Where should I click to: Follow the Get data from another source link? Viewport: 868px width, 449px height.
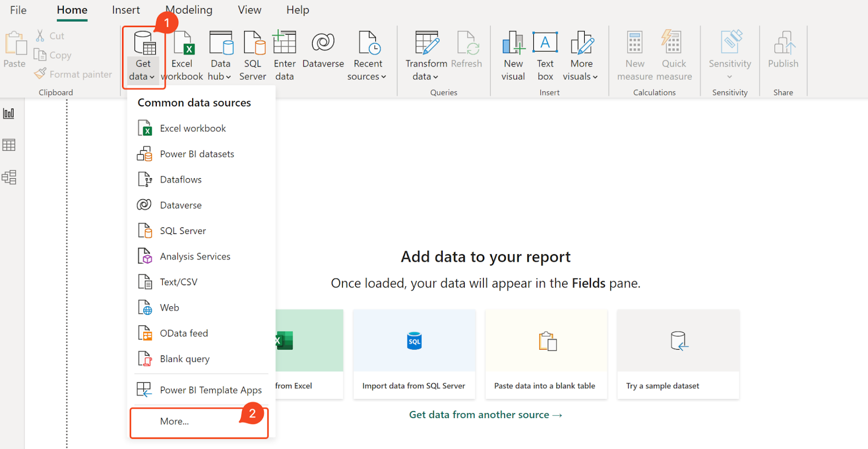(x=486, y=415)
